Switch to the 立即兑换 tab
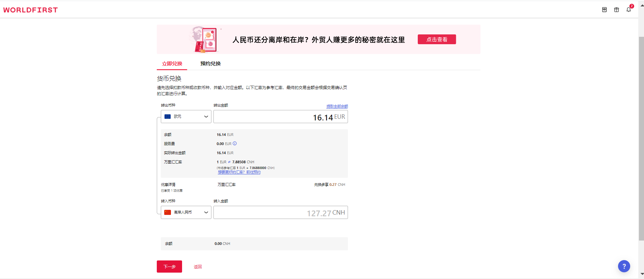 [x=172, y=64]
